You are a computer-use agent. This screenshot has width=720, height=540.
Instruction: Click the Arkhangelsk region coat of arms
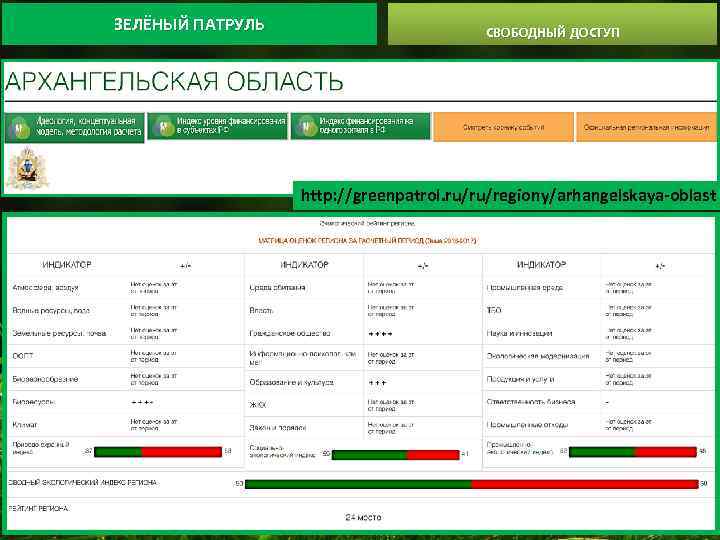(x=28, y=168)
